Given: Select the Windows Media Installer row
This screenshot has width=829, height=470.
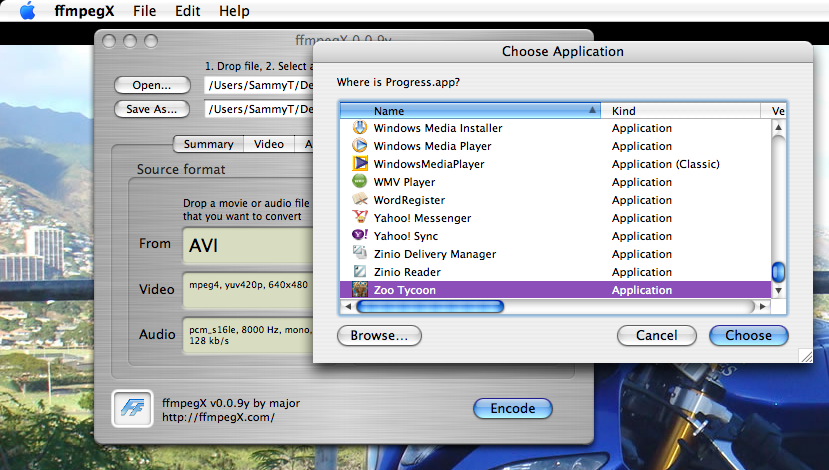Looking at the screenshot, I should coord(556,127).
